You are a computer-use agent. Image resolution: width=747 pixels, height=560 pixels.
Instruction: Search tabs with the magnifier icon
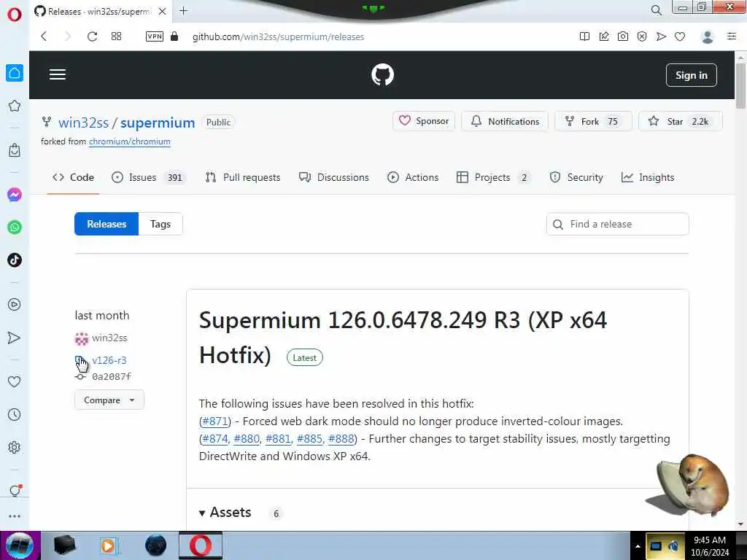656,10
